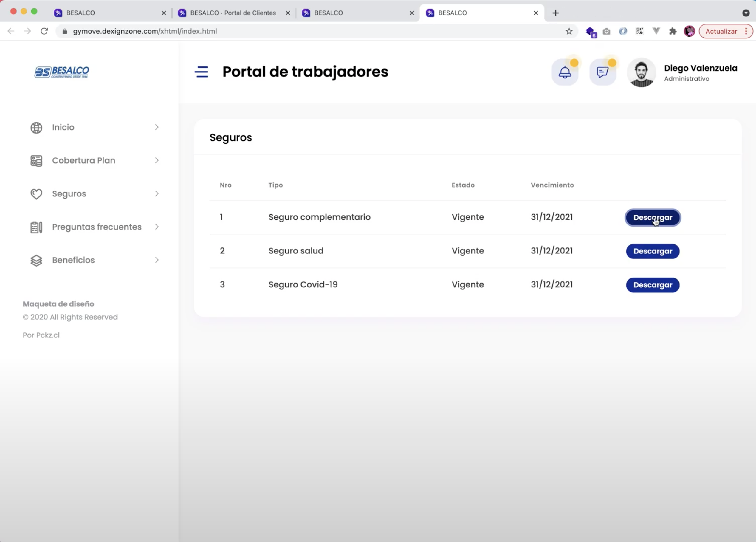Open the chat messages icon
756x542 pixels.
tap(602, 72)
